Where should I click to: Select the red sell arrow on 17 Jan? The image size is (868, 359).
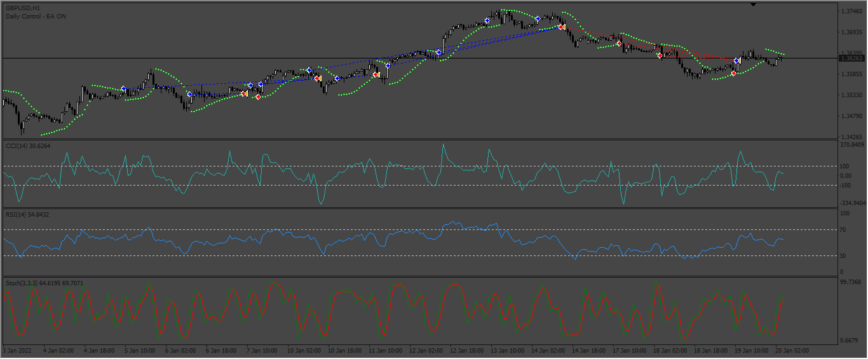coord(618,44)
